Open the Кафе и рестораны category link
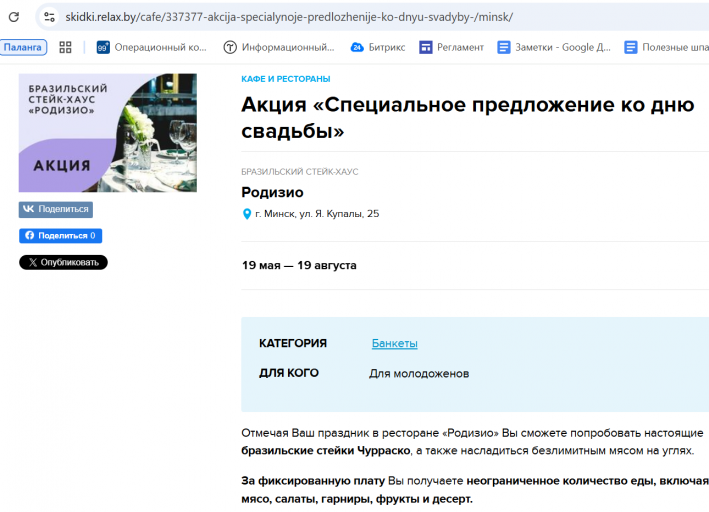This screenshot has height=512, width=709. tap(286, 79)
